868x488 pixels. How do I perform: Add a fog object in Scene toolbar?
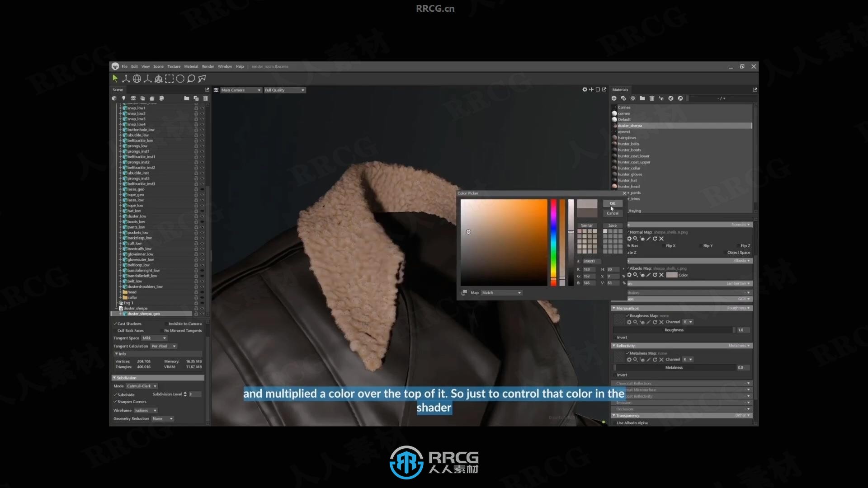[142, 98]
